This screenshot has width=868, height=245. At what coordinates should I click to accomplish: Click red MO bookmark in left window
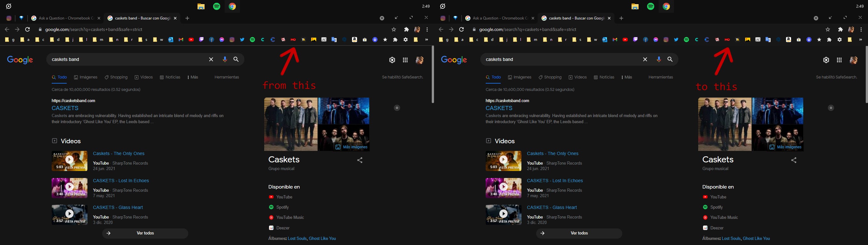[293, 40]
